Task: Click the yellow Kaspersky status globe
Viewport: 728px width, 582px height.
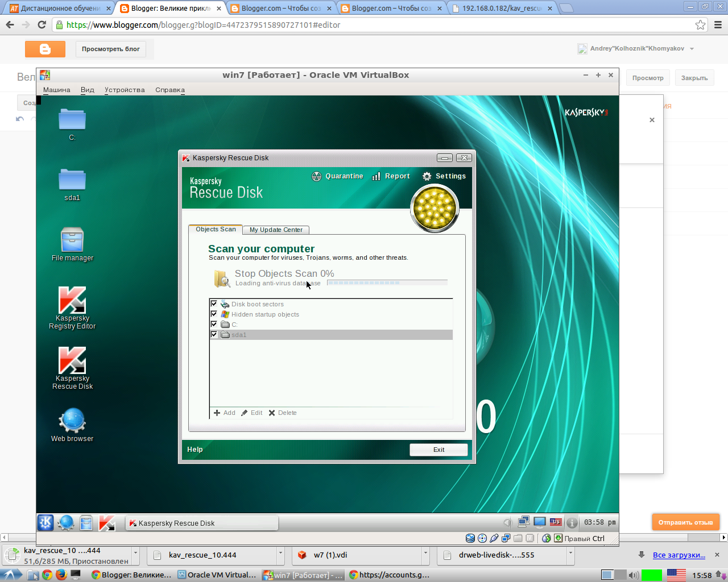Action: [x=435, y=208]
